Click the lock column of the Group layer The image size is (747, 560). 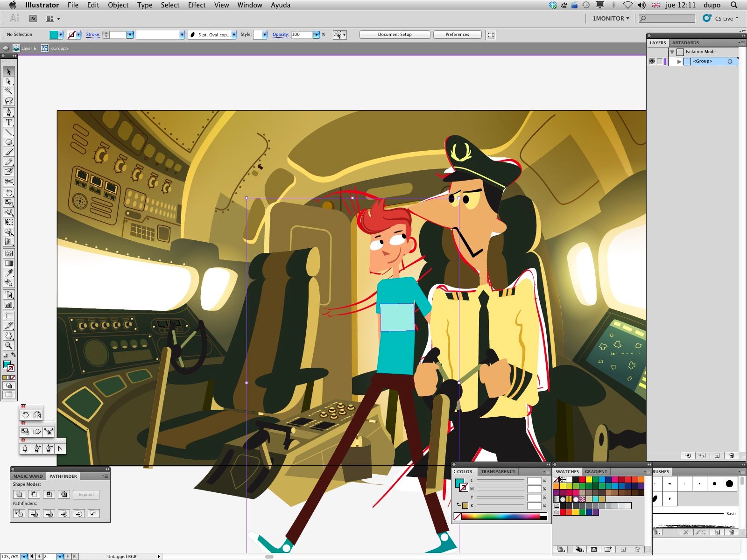(x=660, y=62)
